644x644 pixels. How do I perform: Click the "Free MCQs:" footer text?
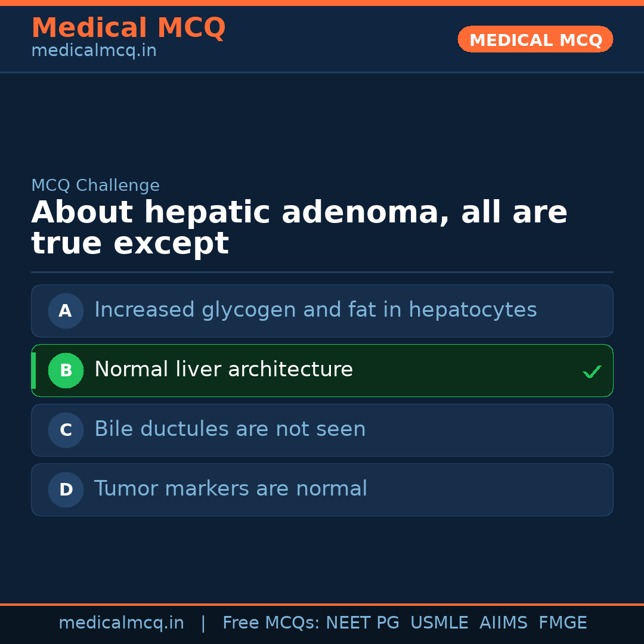[271, 623]
